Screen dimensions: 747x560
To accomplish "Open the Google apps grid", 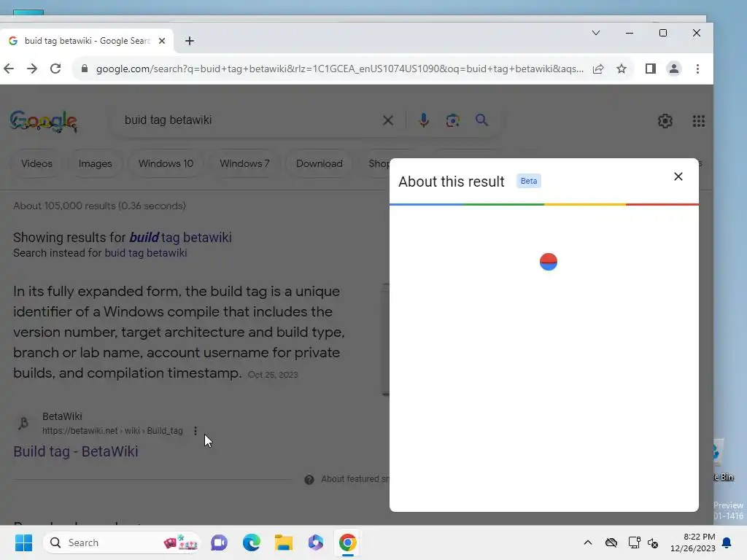I will point(698,121).
